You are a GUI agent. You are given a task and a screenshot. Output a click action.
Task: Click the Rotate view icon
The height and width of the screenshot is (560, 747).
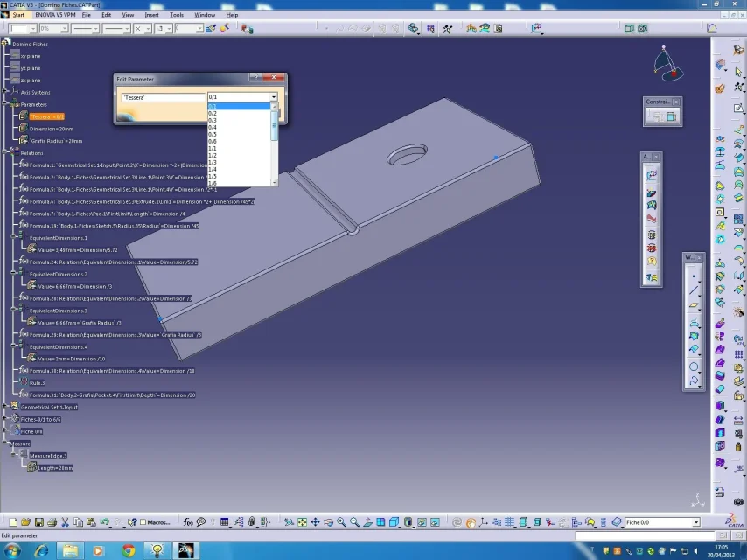pos(328,522)
